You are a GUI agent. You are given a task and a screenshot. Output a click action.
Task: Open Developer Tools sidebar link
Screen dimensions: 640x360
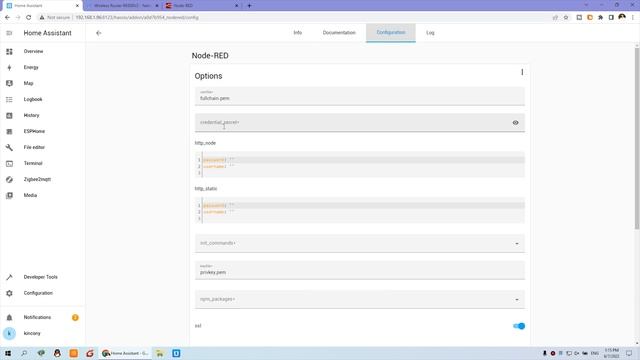click(40, 277)
